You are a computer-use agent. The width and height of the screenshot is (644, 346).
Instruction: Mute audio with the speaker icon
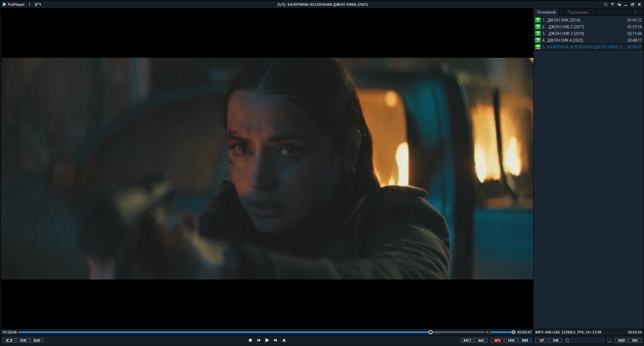pyautogui.click(x=488, y=332)
